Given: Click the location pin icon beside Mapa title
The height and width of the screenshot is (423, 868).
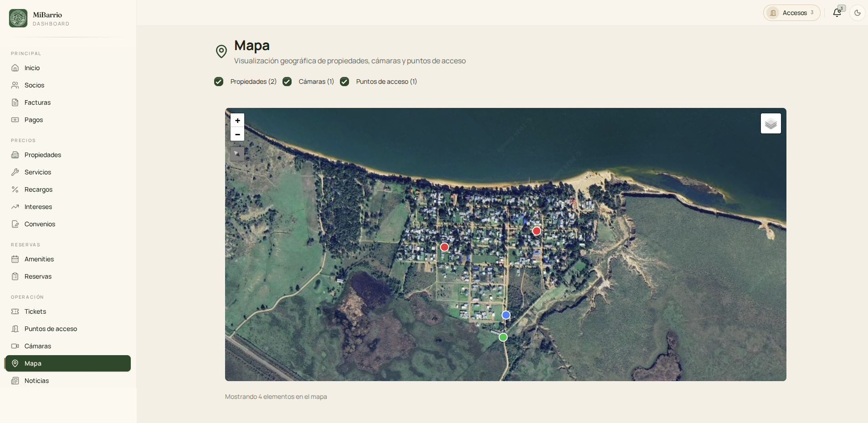Looking at the screenshot, I should click(x=221, y=51).
